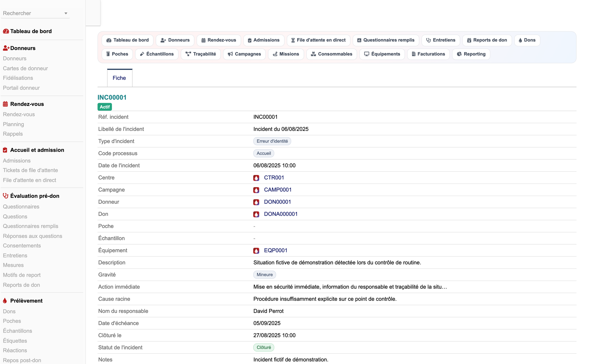Click the responsible name David Perrot

pyautogui.click(x=268, y=311)
